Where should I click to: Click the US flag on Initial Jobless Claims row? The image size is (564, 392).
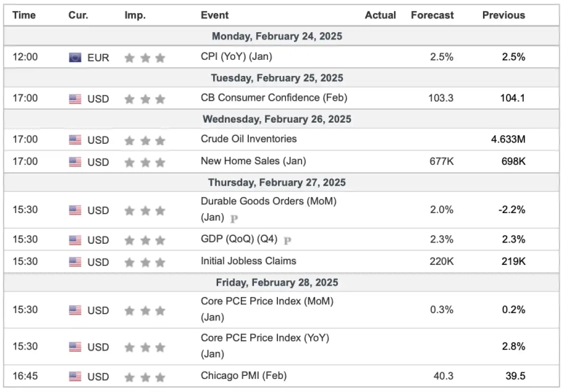point(75,261)
